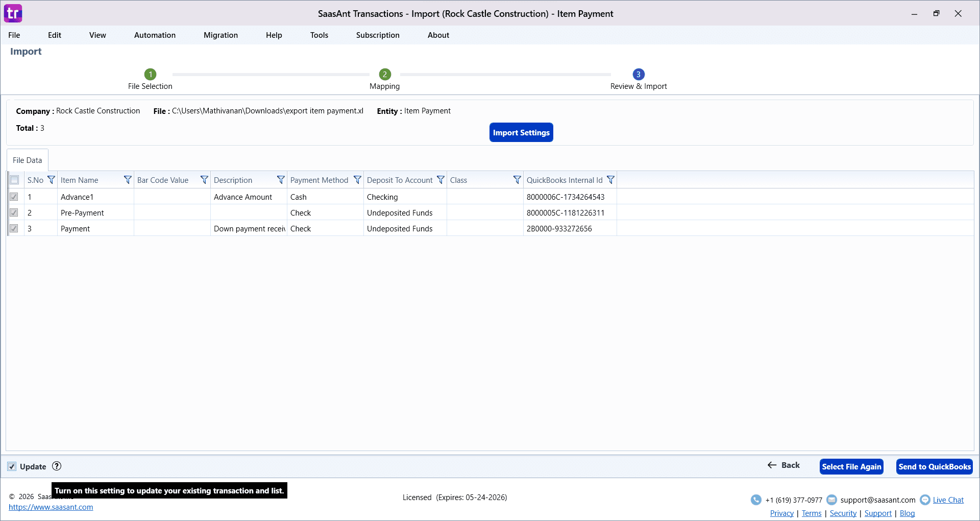Open filter for Class column
Image resolution: width=980 pixels, height=521 pixels.
coord(517,180)
